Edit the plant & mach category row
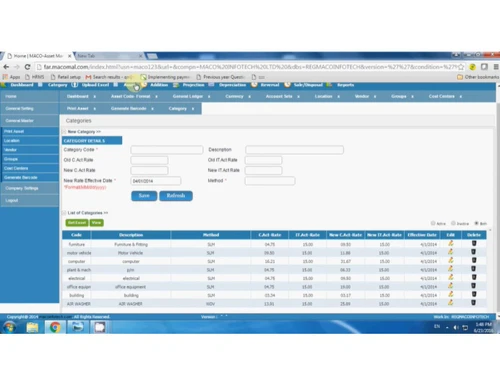The width and height of the screenshot is (500, 375). (x=450, y=269)
